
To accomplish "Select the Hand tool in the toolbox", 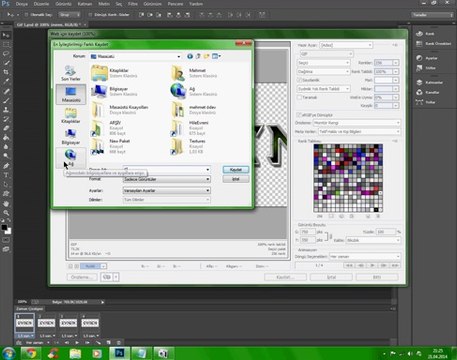I will (x=6, y=203).
